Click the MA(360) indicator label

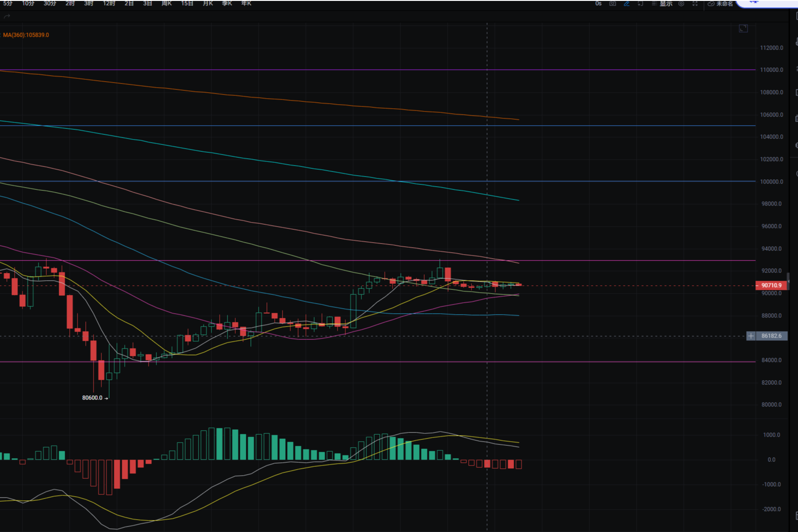pyautogui.click(x=26, y=35)
